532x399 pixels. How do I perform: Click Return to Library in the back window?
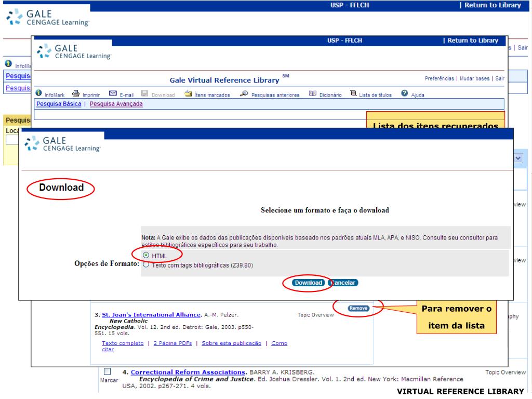click(493, 5)
